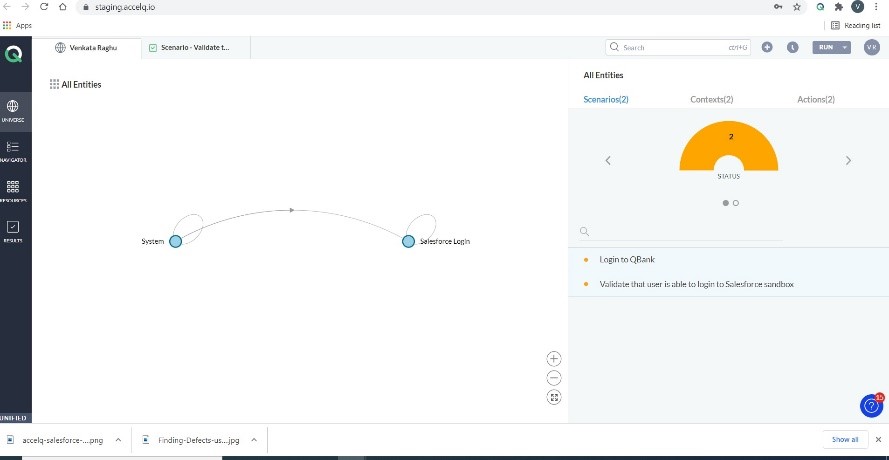This screenshot has width=889, height=460.
Task: Switch to the Scenario - Validate tab
Action: [195, 47]
